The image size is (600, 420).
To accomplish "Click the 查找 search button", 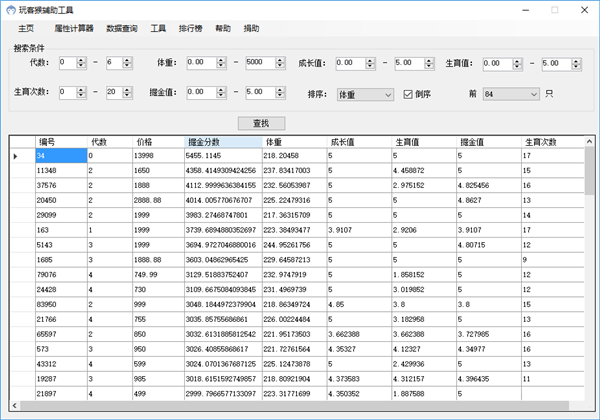I will (261, 123).
